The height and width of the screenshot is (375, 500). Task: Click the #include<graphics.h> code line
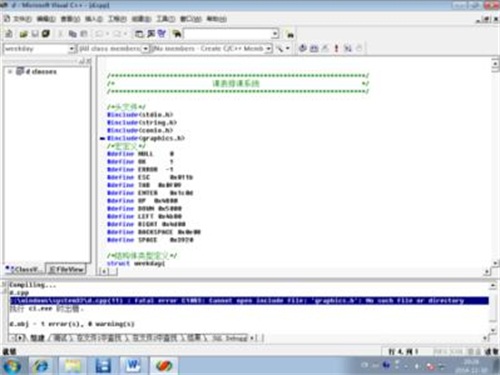146,138
